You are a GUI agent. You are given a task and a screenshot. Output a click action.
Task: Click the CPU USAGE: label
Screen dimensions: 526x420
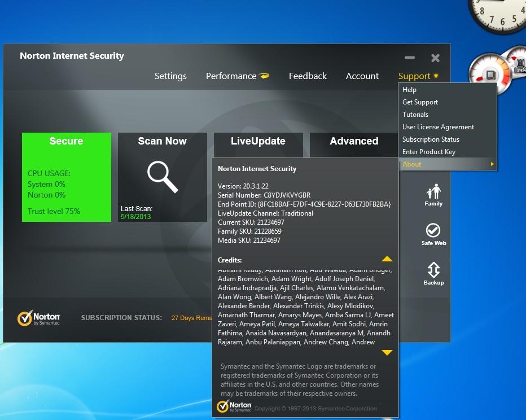(49, 173)
